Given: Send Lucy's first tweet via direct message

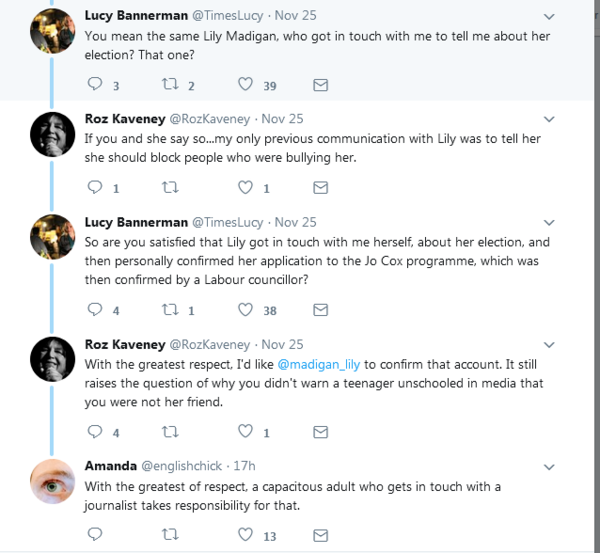Looking at the screenshot, I should coord(320,85).
